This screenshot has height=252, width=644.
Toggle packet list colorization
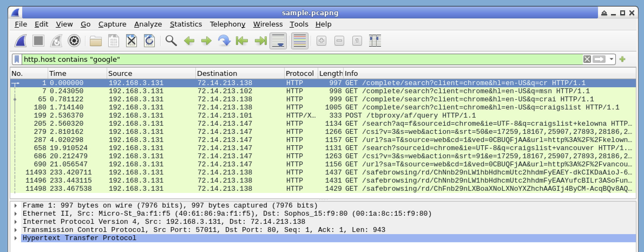tap(300, 41)
